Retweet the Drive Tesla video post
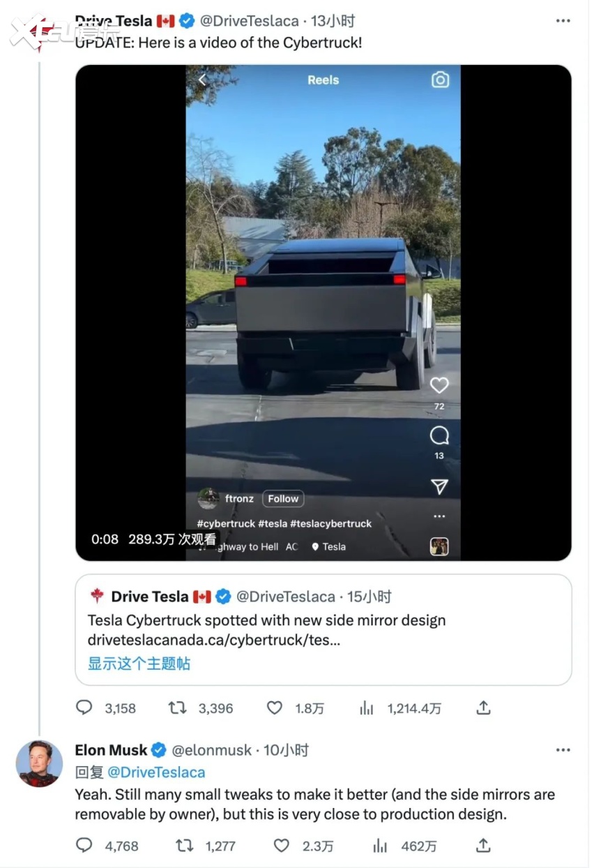This screenshot has height=868, width=594. [x=178, y=708]
